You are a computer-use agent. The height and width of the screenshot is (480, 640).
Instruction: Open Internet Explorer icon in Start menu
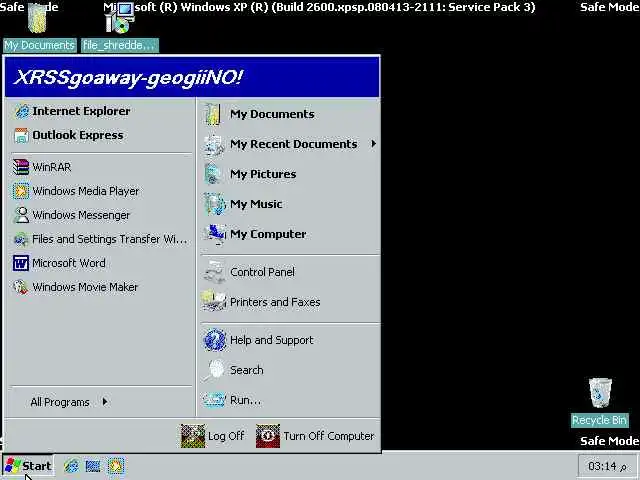coord(21,111)
